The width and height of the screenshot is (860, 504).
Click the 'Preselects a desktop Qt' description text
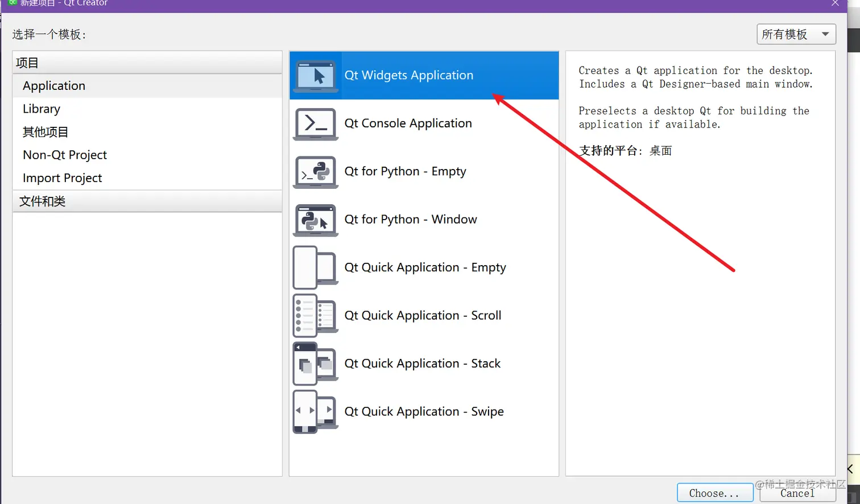tap(694, 118)
